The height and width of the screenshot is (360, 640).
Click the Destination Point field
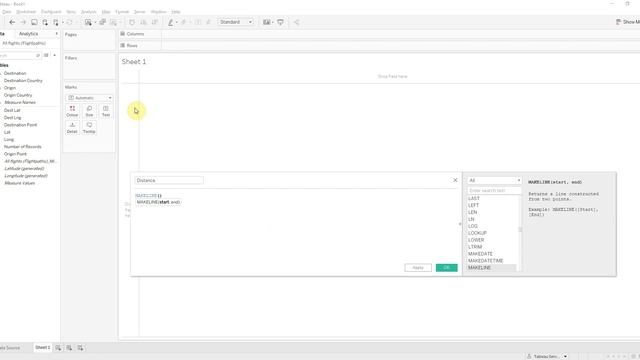(20, 125)
